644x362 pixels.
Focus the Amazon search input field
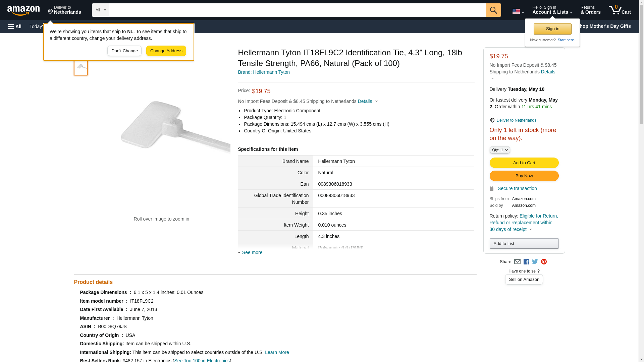297,10
